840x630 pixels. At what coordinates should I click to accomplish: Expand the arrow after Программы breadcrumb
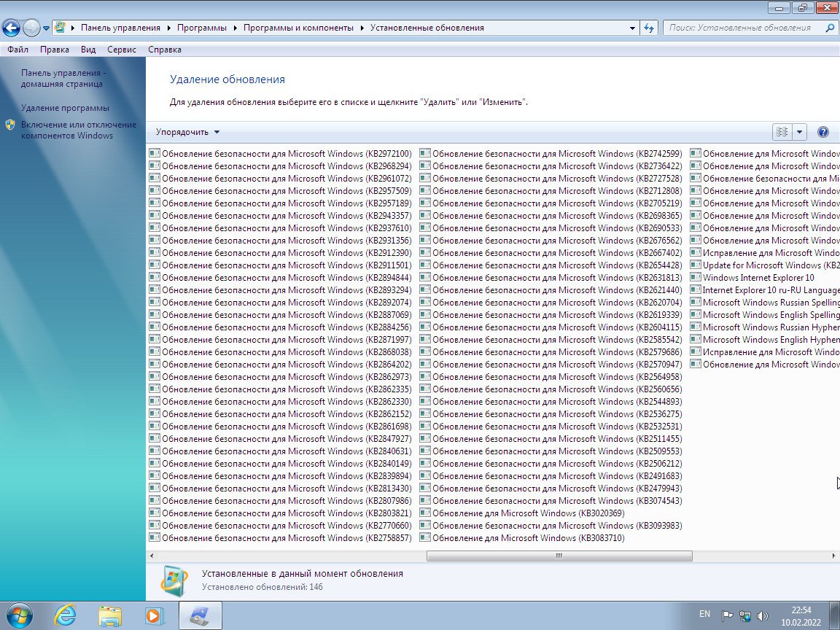tap(236, 28)
